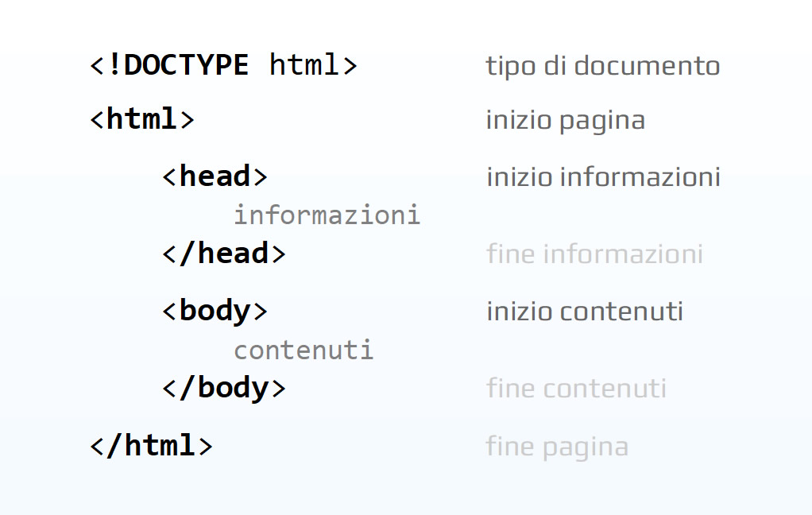Screen dimensions: 812x515
Task: Click the 'inizio contenuti' description
Action: 585,312
